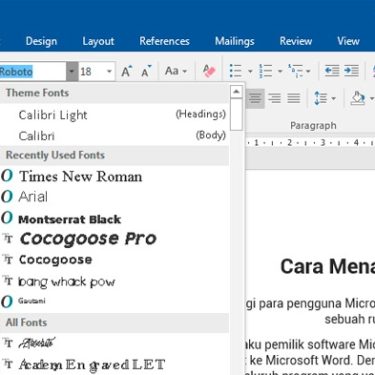Click the font list scroll-up arrow
The width and height of the screenshot is (375, 375).
(236, 91)
